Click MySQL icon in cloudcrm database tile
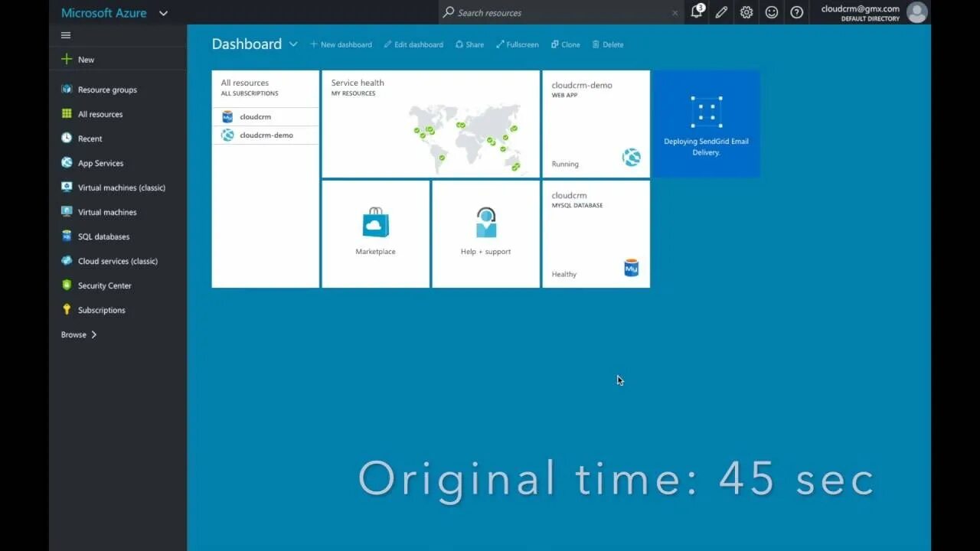This screenshot has height=551, width=980. coord(632,268)
